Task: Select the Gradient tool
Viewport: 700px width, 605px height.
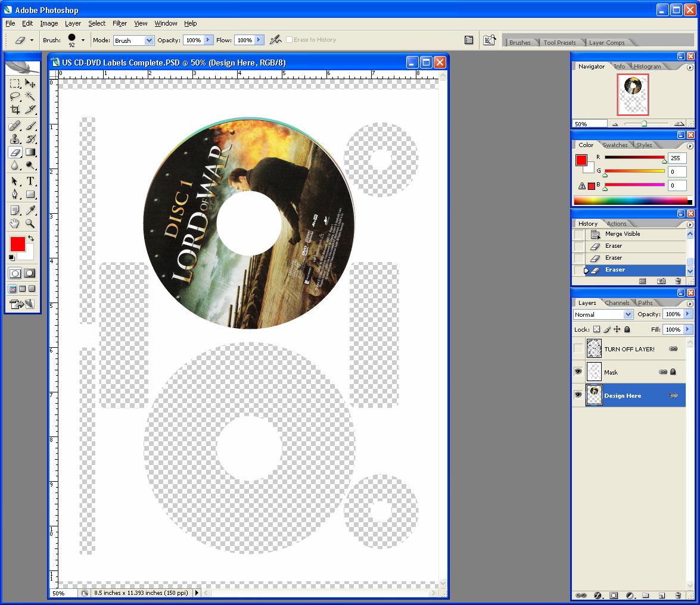Action: point(30,152)
